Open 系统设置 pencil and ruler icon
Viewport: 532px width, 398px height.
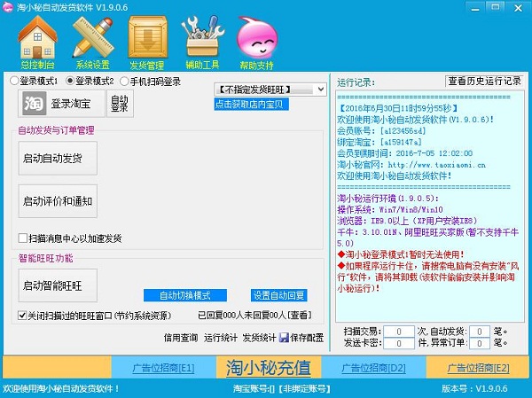click(x=93, y=37)
